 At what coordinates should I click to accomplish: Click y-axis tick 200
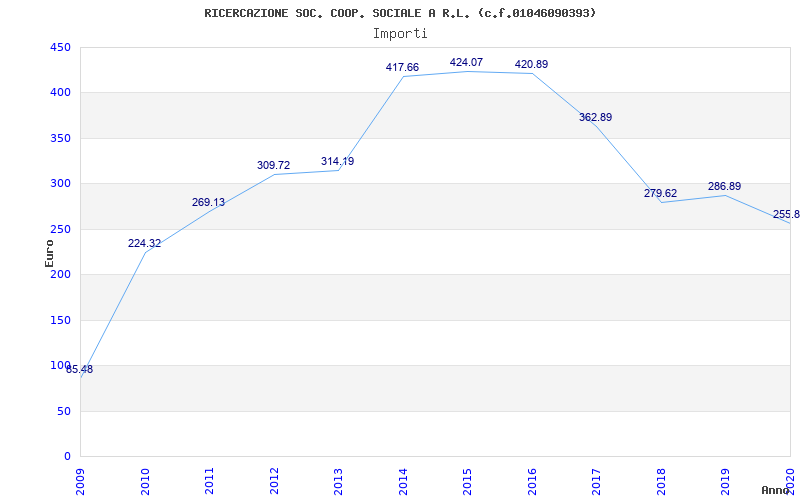click(x=60, y=274)
